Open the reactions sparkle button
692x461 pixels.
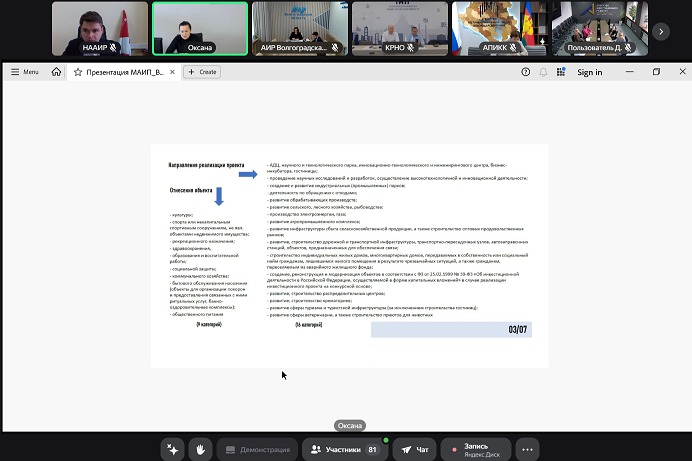pyautogui.click(x=172, y=449)
